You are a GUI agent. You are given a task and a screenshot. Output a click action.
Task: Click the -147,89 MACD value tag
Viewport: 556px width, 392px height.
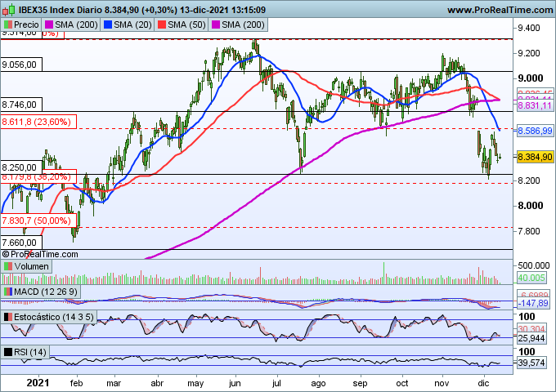(x=533, y=304)
